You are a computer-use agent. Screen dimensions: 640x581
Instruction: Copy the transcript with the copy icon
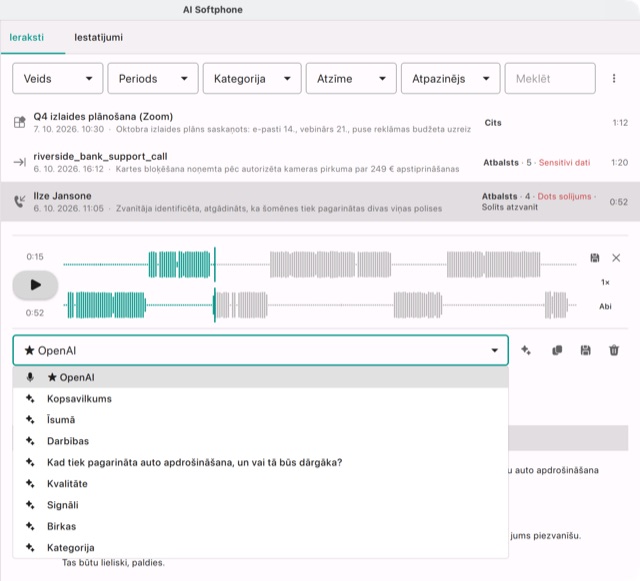coord(557,350)
